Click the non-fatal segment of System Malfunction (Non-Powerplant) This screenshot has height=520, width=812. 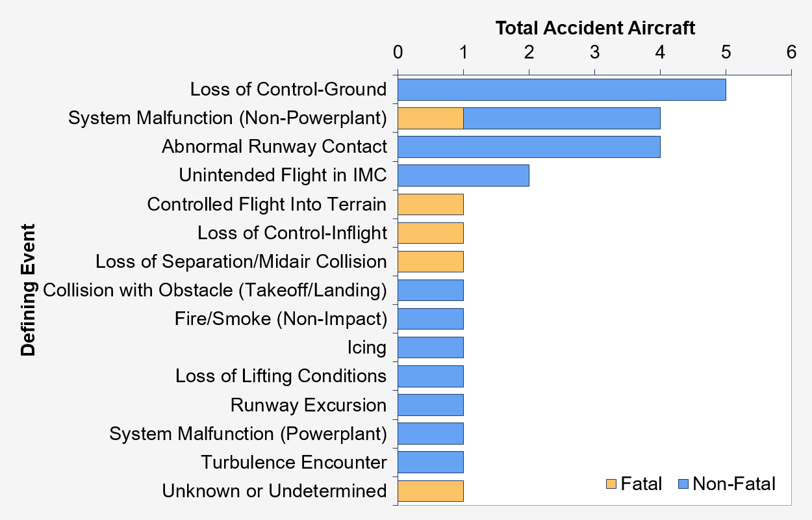(x=562, y=118)
